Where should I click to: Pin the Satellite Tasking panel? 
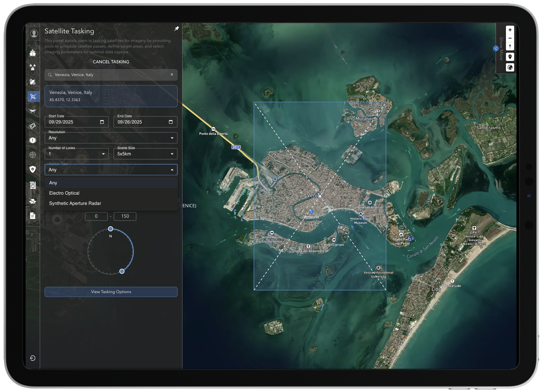(177, 29)
